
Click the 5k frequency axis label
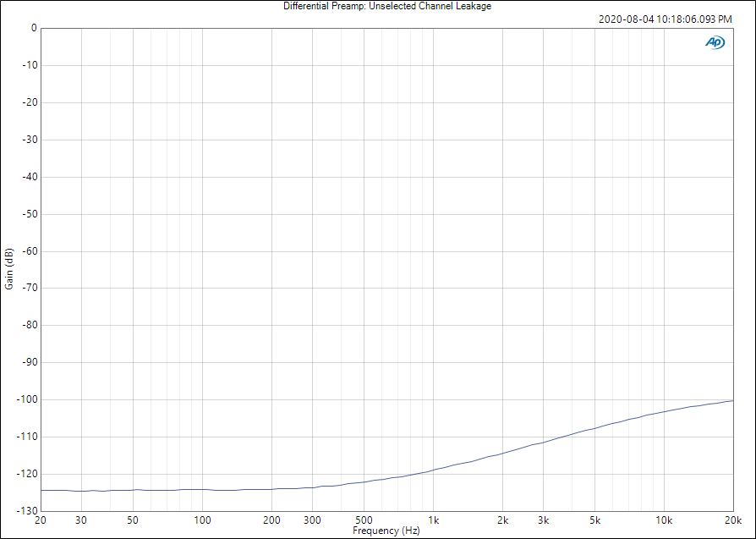point(594,520)
